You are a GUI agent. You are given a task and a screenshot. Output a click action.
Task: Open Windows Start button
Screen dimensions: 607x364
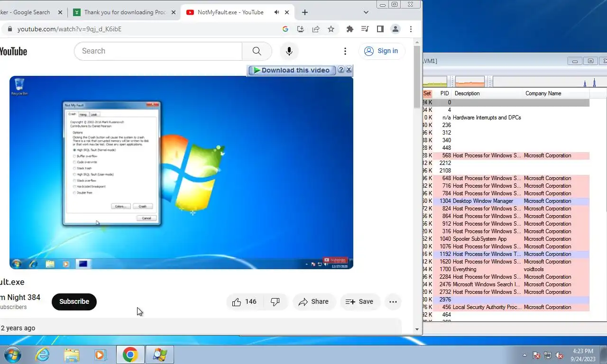click(12, 355)
